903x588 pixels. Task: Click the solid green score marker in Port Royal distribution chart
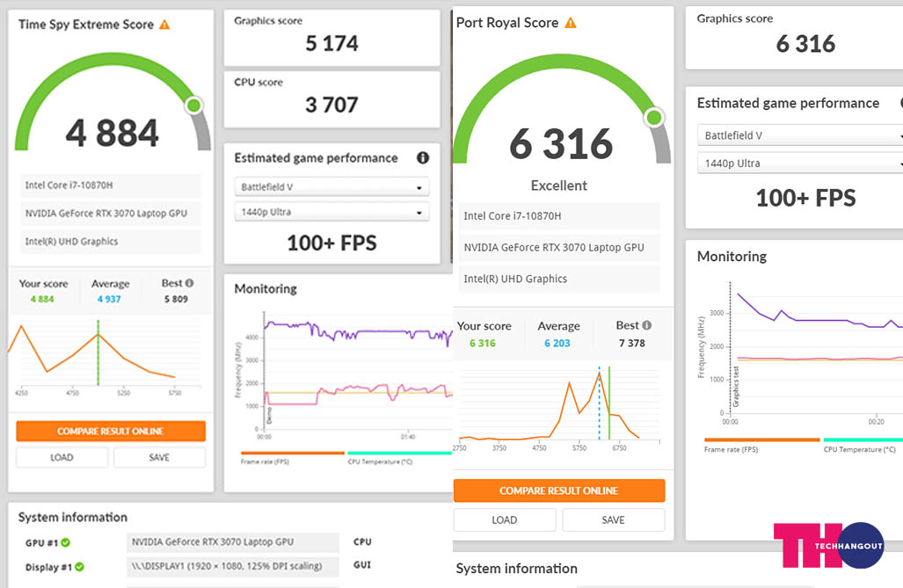[609, 403]
